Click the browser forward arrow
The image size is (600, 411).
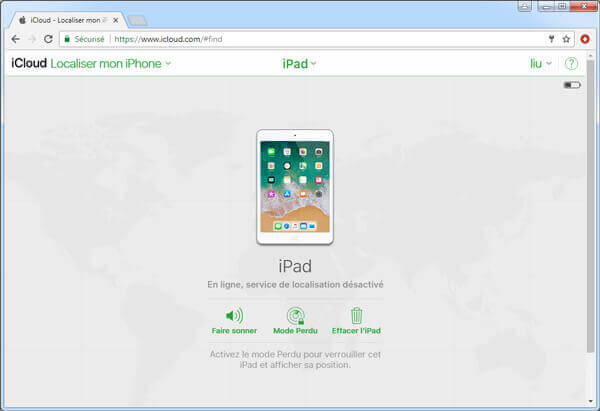click(x=32, y=39)
